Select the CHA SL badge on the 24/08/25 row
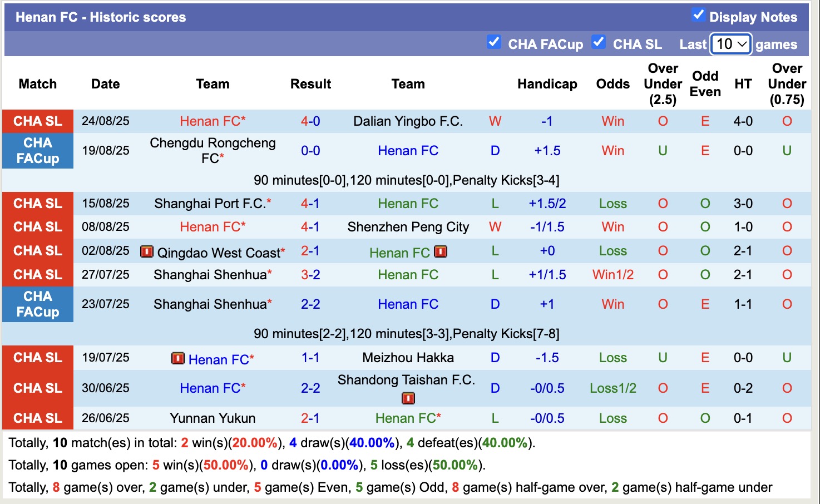Viewport: 820px width, 504px height. click(37, 121)
